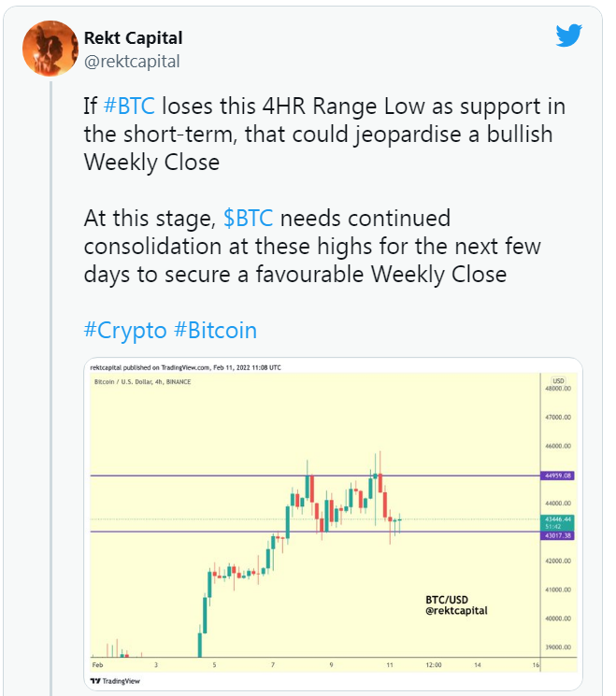The height and width of the screenshot is (696, 616).
Task: Click the BTC/USD @rektcapital chart watermark
Action: (456, 604)
